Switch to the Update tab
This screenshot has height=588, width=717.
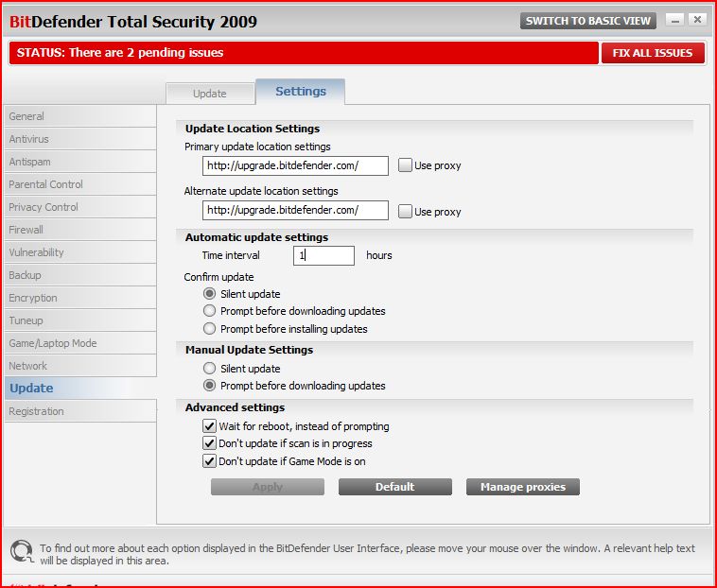tap(210, 94)
